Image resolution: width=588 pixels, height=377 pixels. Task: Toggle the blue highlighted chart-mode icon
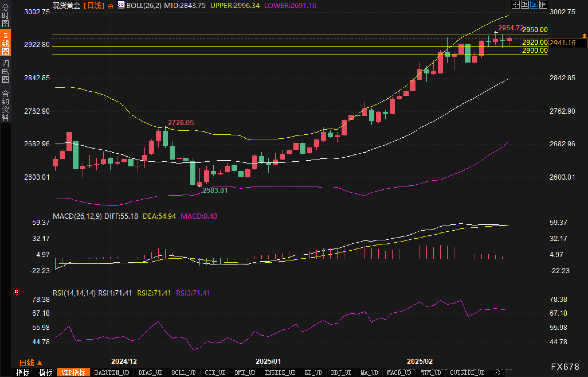[x=534, y=5]
